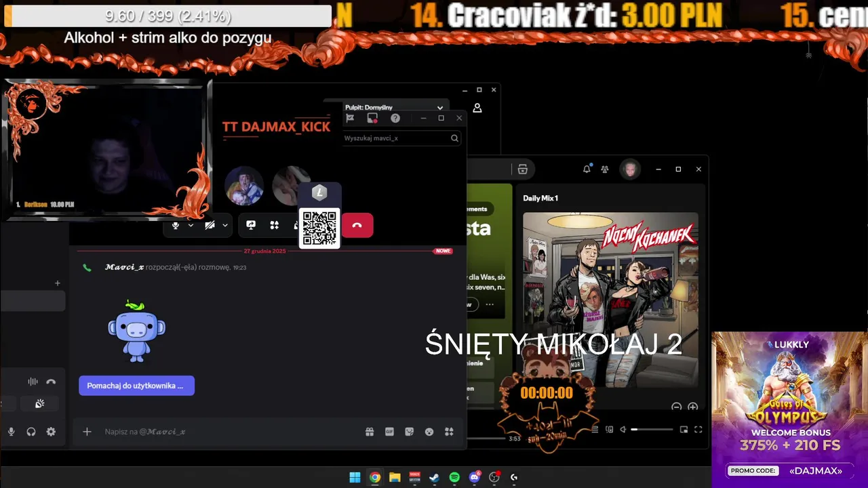Click Spotify volume slider

pos(653,429)
